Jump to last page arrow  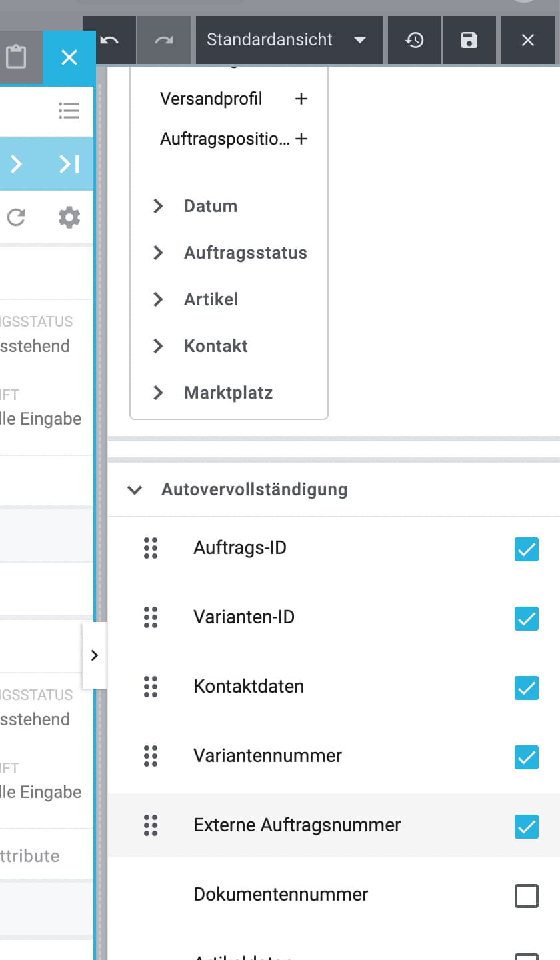coord(69,164)
